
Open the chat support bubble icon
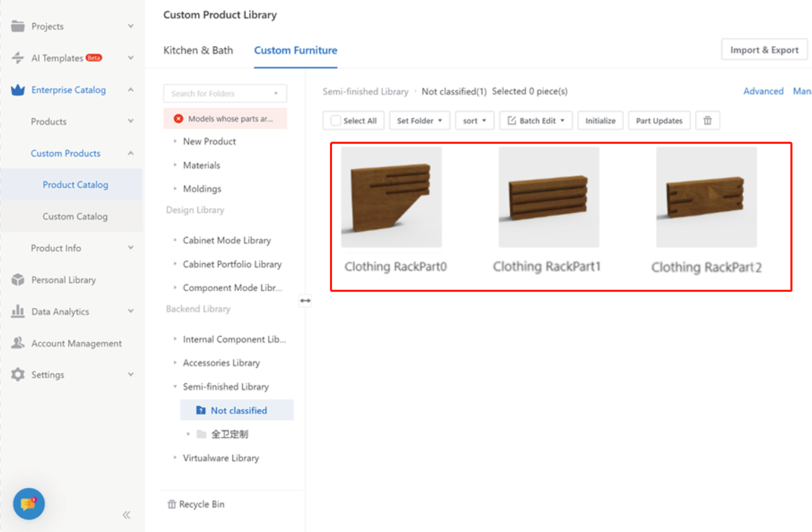(x=29, y=503)
